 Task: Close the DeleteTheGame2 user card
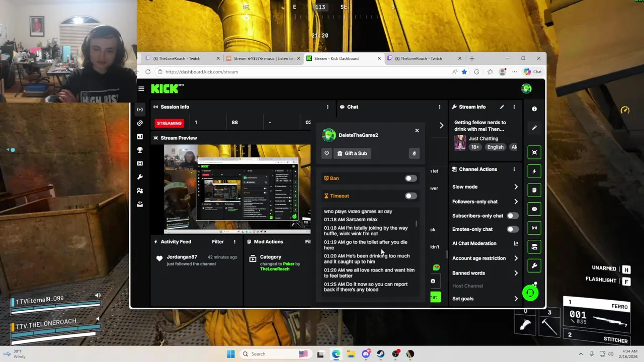[417, 130]
